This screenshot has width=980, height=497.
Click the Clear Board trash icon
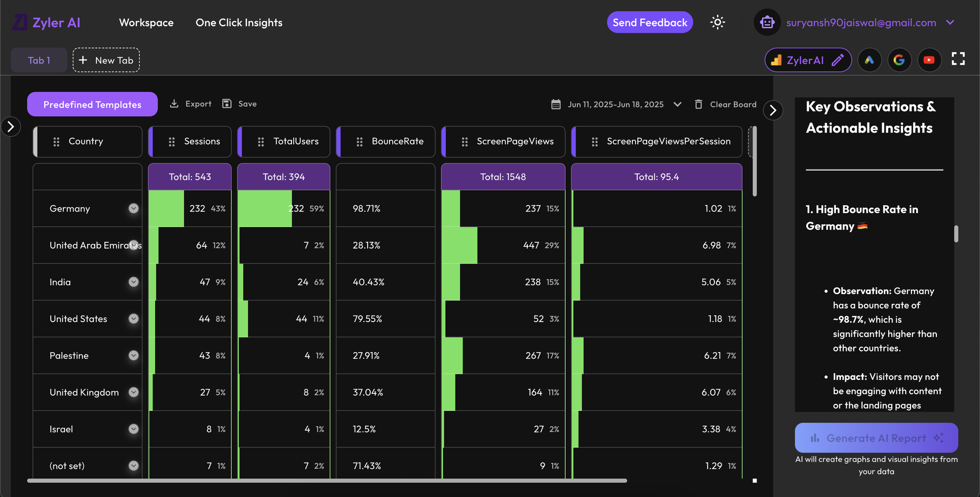click(698, 104)
